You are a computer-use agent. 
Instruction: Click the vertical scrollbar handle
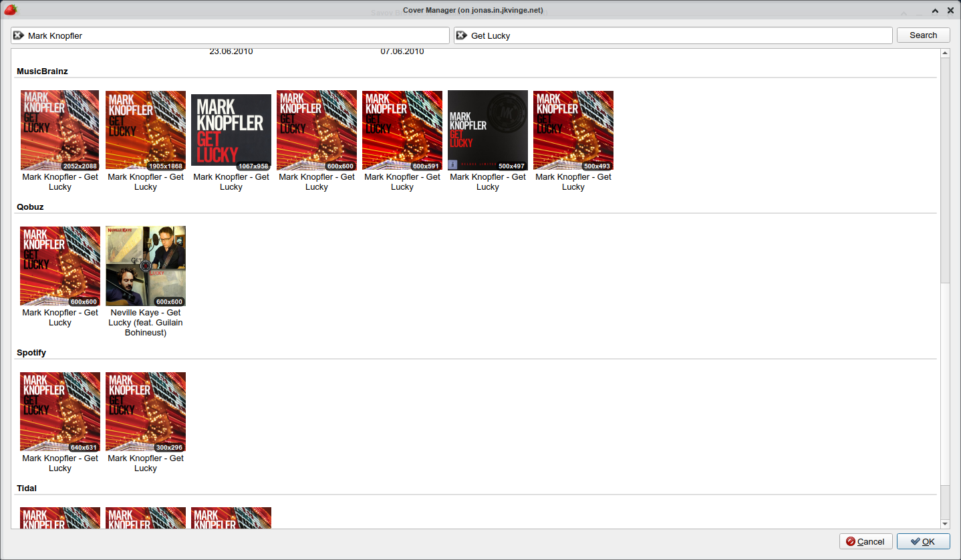click(x=945, y=170)
